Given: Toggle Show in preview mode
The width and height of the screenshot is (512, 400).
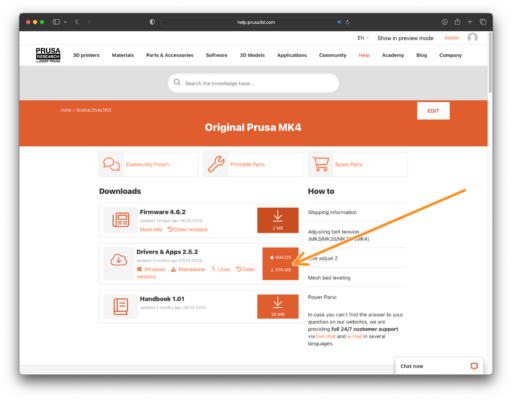Looking at the screenshot, I should (405, 38).
